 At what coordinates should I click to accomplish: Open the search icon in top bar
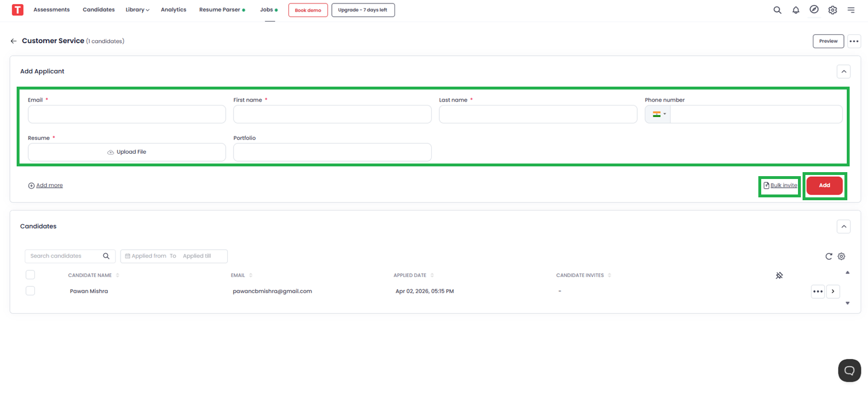coord(777,10)
